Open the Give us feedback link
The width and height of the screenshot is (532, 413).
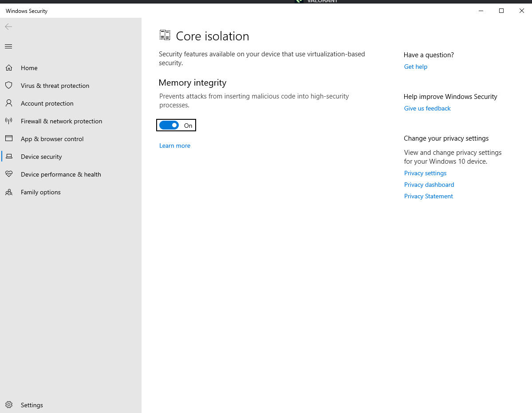tap(427, 108)
